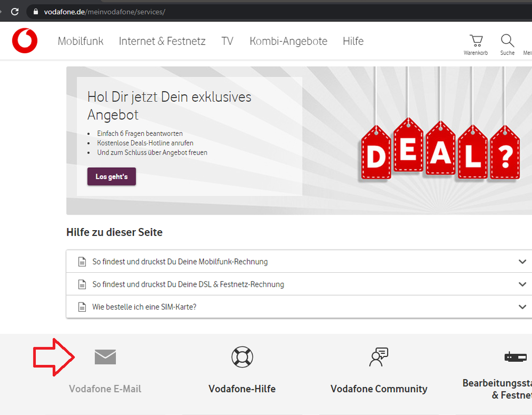Click the router icon above Bearbeitungsstatus
Viewport: 532px width, 415px height.
515,357
